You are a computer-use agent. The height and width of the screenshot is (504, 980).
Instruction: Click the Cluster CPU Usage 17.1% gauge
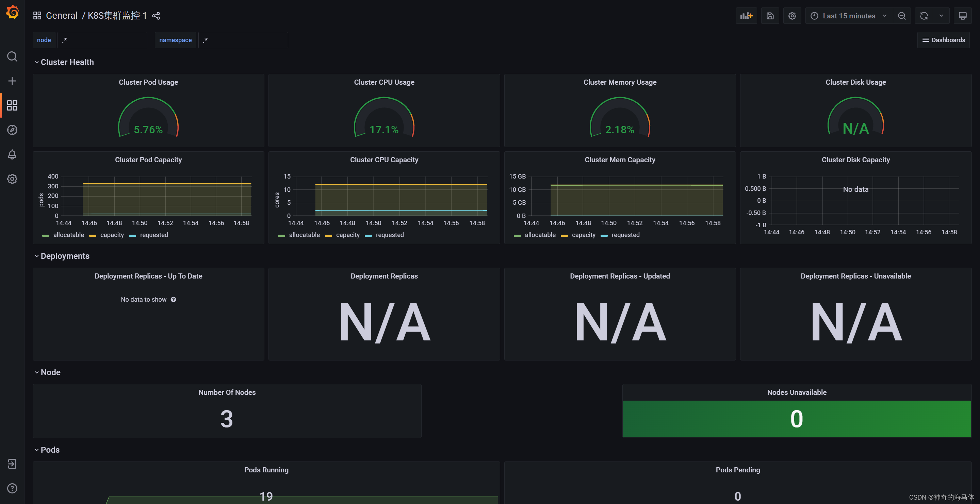coord(384,118)
